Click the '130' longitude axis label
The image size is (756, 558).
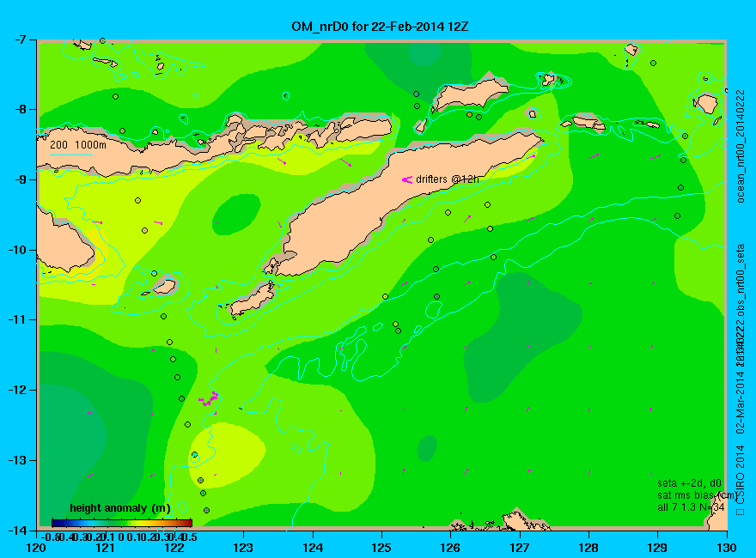coord(727,548)
